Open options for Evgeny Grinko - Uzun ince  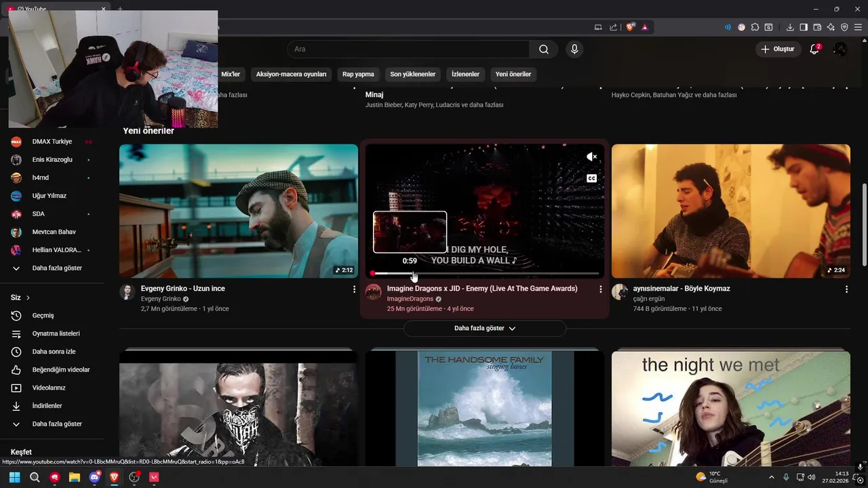[x=354, y=289]
